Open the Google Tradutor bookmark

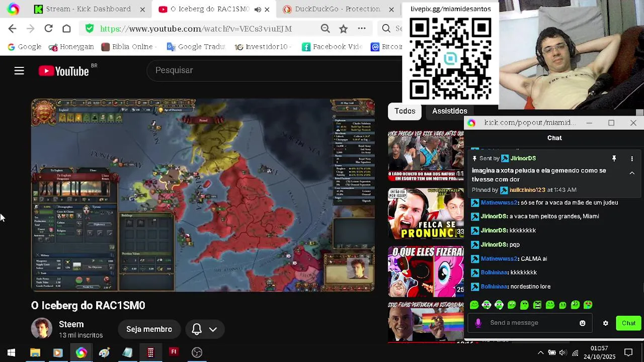pyautogui.click(x=196, y=47)
